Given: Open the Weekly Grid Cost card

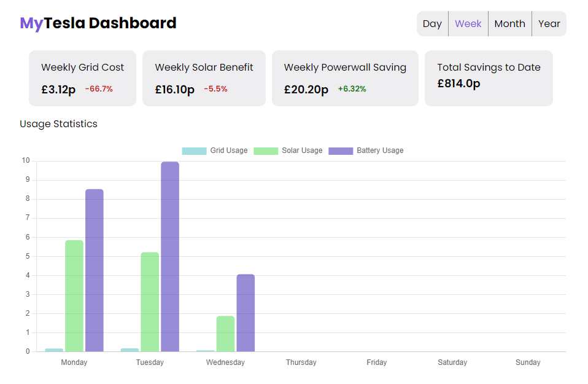Looking at the screenshot, I should pos(82,79).
